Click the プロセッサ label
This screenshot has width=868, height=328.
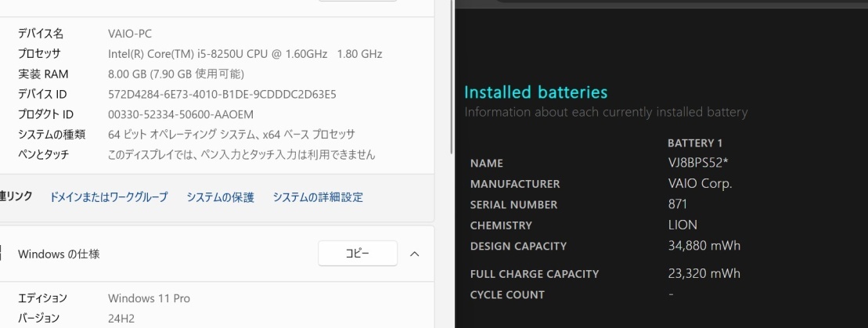tap(39, 54)
